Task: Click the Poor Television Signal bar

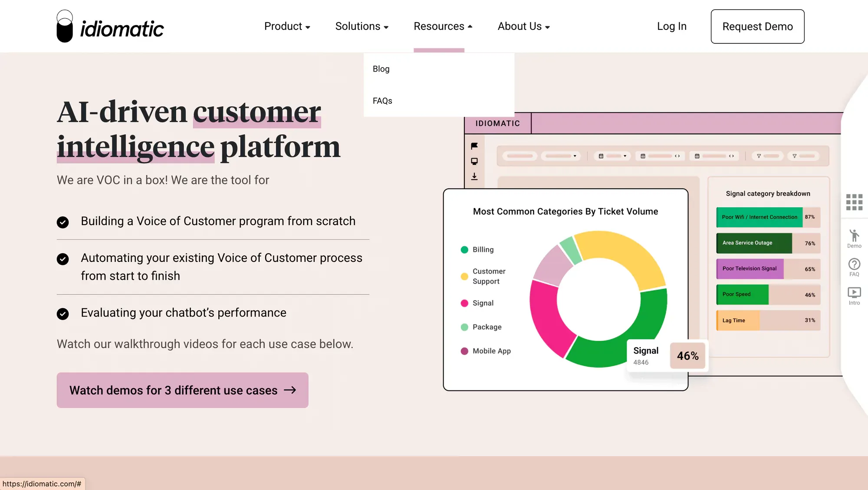Action: coord(768,269)
